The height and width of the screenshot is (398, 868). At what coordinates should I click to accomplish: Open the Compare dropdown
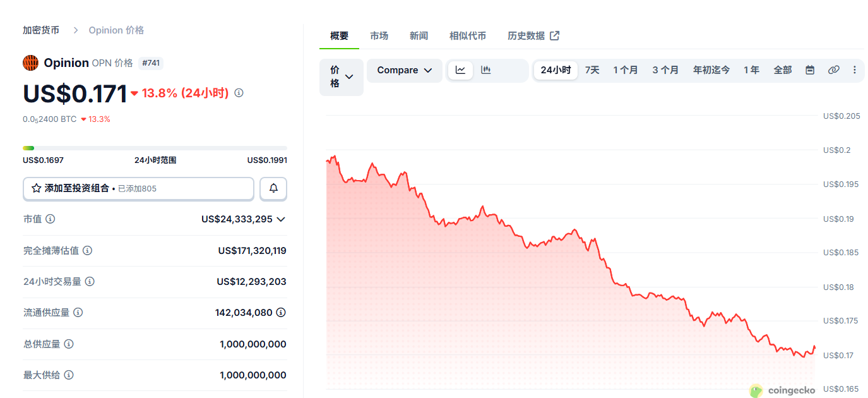404,70
